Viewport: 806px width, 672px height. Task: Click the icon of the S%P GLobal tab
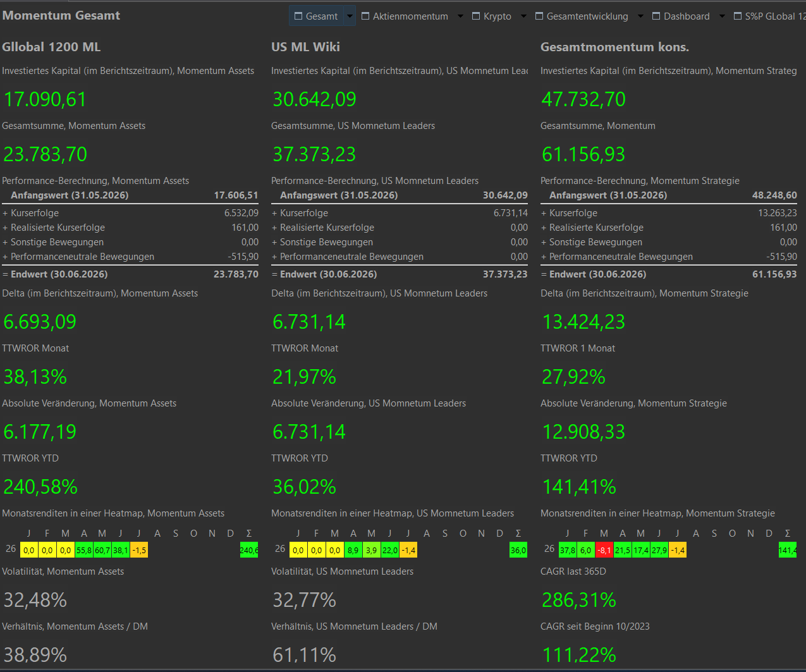coord(738,16)
